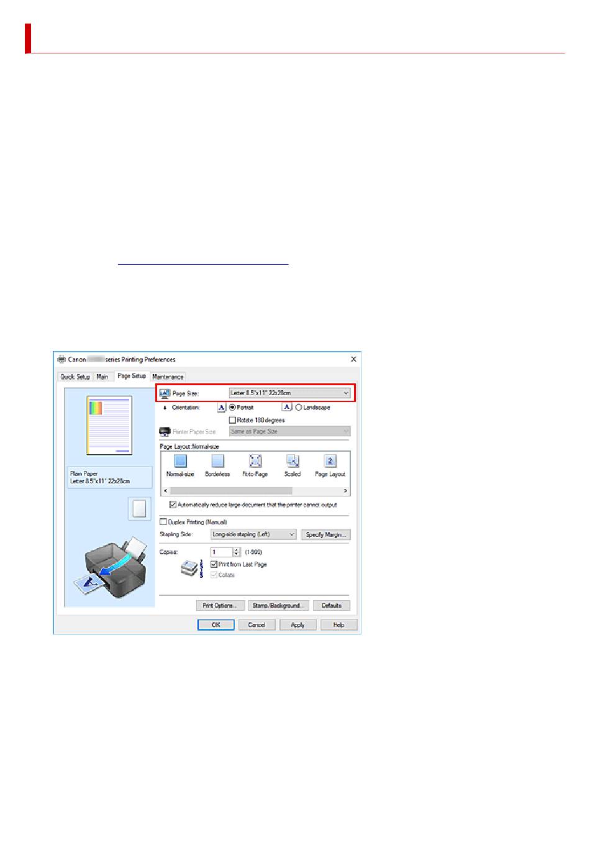Enable Rotate 180 degrees checkbox
The width and height of the screenshot is (590, 868).
point(232,420)
